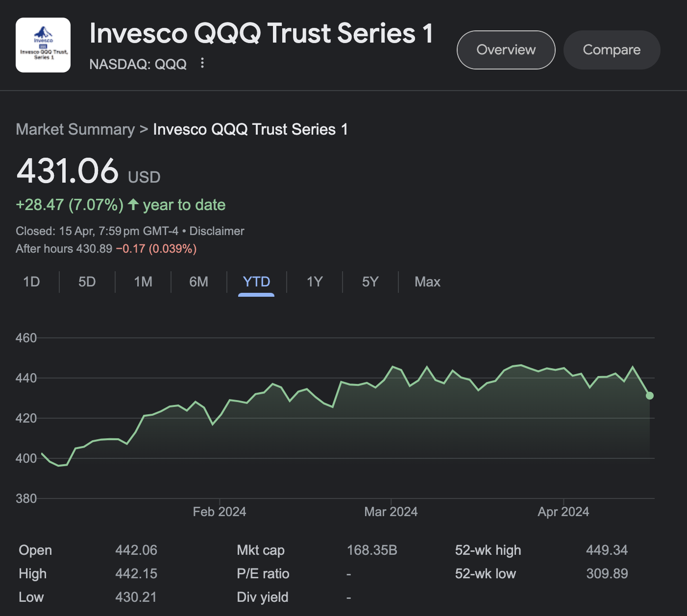Screen dimensions: 687x616
Task: Switch chart to 5D range
Action: (87, 282)
